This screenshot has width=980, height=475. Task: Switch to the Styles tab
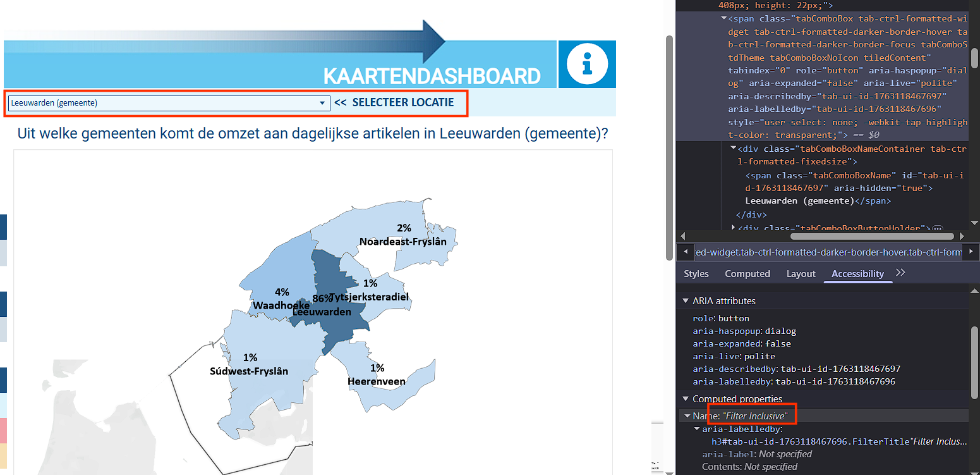pyautogui.click(x=696, y=274)
